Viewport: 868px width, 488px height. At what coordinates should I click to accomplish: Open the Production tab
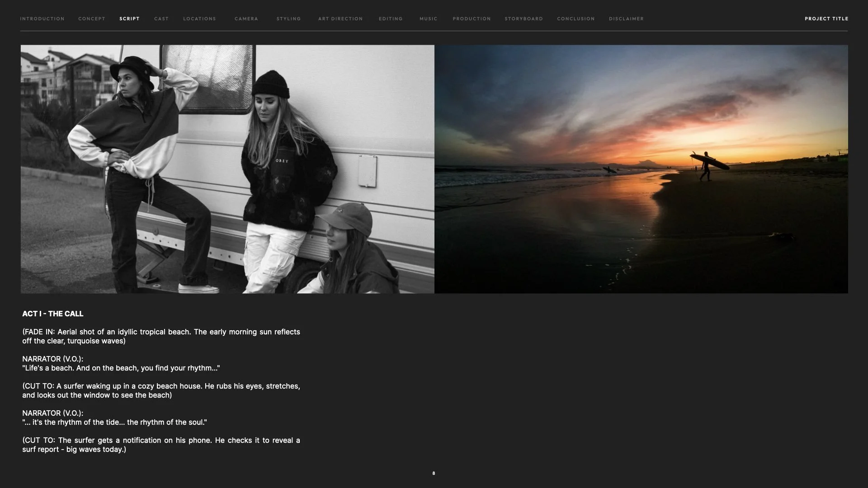click(x=472, y=19)
